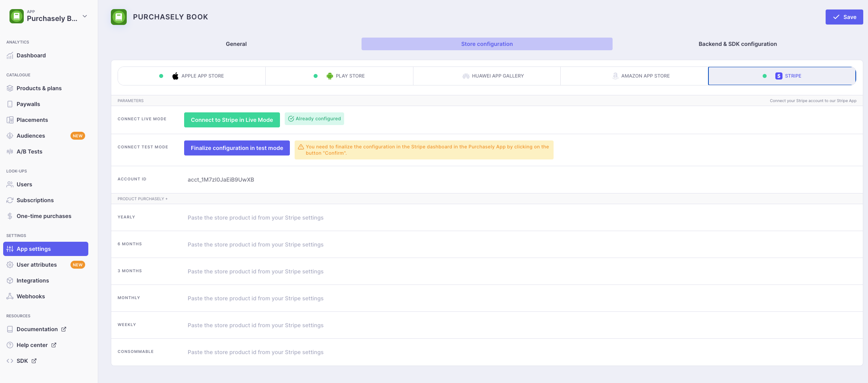
Task: Open Backend & SDK configuration tab
Action: (x=737, y=44)
